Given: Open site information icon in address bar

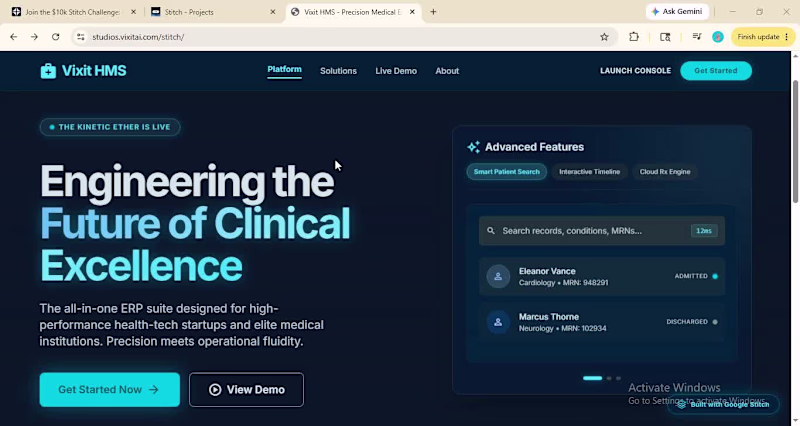Looking at the screenshot, I should pos(81,37).
